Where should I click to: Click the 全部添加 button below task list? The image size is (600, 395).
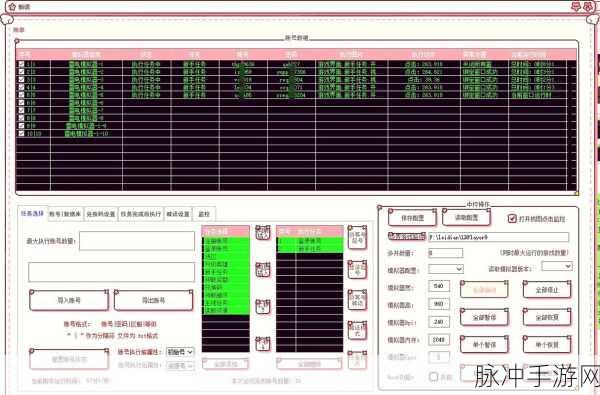point(225,364)
